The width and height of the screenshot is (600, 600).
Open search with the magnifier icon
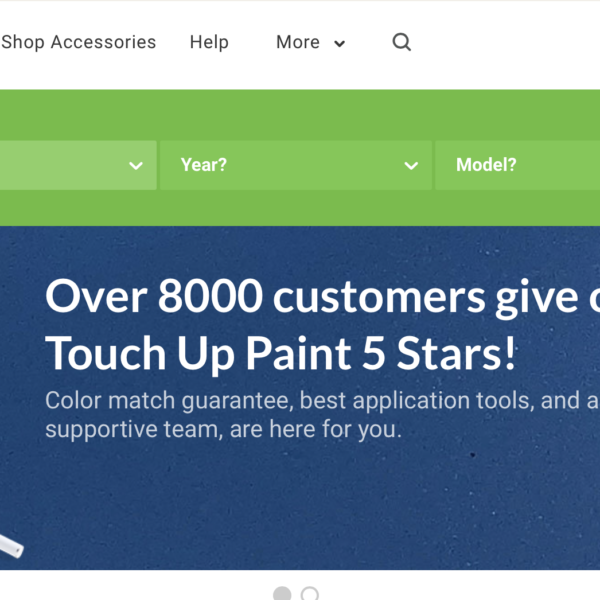pyautogui.click(x=401, y=42)
